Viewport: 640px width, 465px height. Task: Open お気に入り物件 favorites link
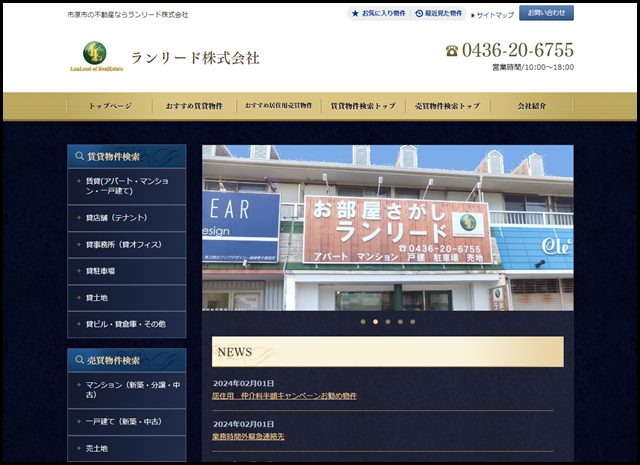(x=379, y=13)
